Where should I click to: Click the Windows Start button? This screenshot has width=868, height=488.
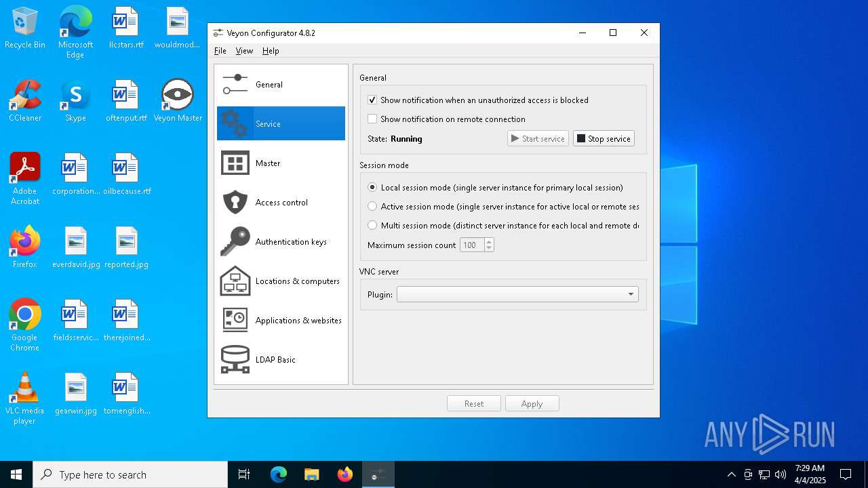(16, 474)
